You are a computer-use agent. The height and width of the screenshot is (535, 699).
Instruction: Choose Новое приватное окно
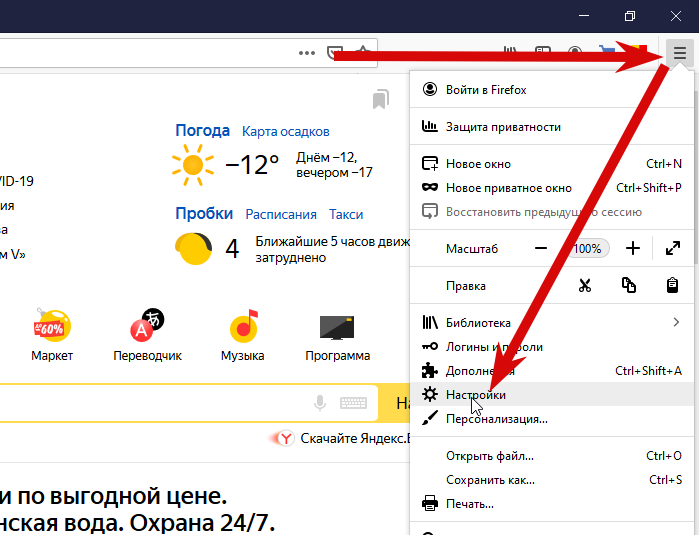pos(552,188)
